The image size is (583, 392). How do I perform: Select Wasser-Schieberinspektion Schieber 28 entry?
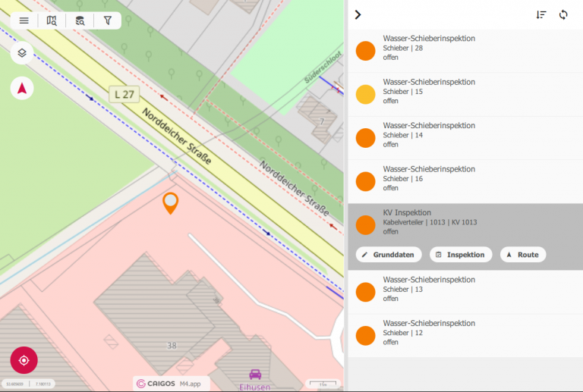[x=465, y=51]
